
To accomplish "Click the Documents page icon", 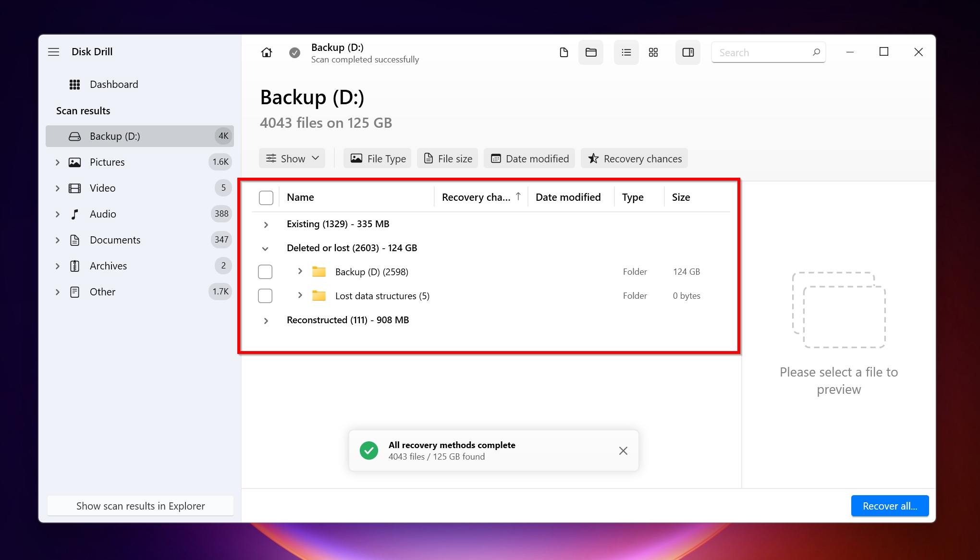I will pos(74,240).
